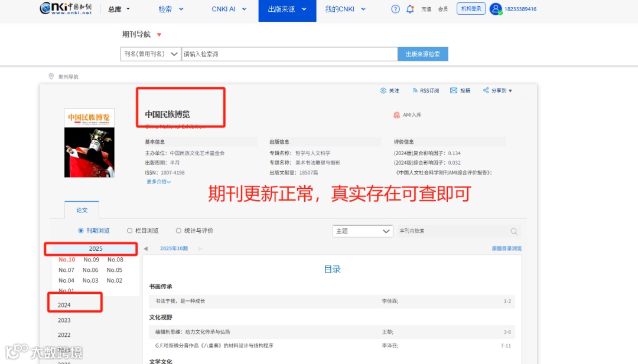
Task: Open 原版目录浏览 link
Action: (507, 248)
